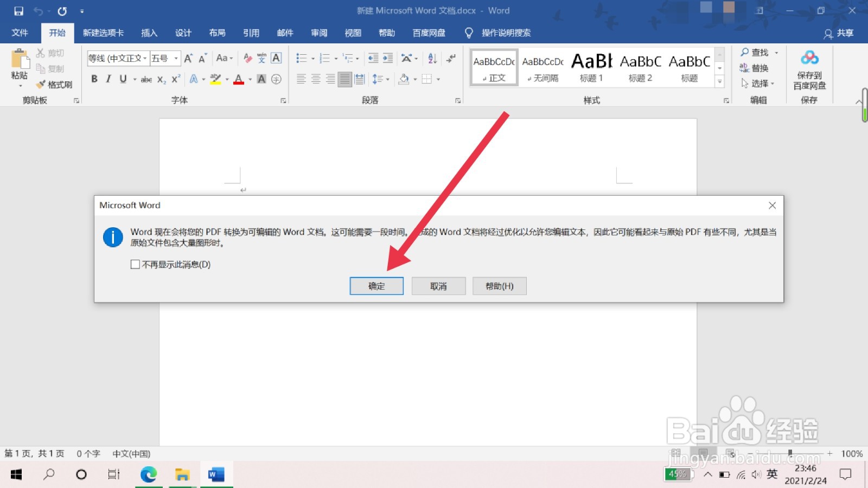The image size is (868, 488).
Task: Click the Save icon in quick access toolbar
Action: (19, 11)
